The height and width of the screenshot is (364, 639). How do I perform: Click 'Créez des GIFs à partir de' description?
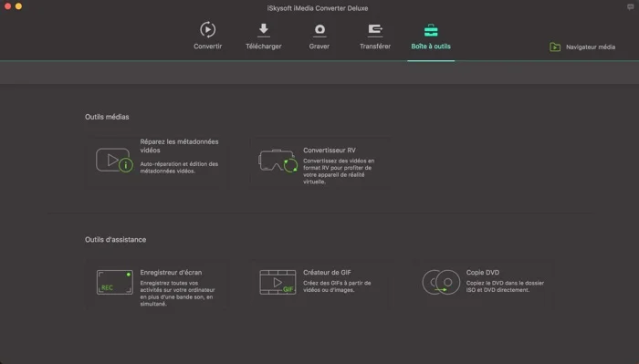click(x=337, y=286)
